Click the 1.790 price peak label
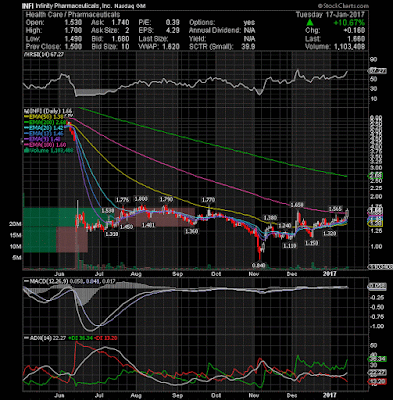 click(166, 199)
